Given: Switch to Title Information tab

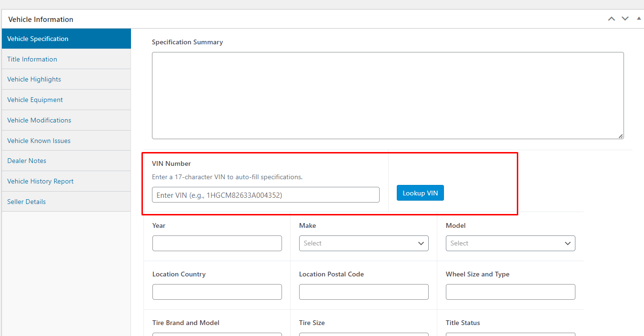Looking at the screenshot, I should click(66, 59).
